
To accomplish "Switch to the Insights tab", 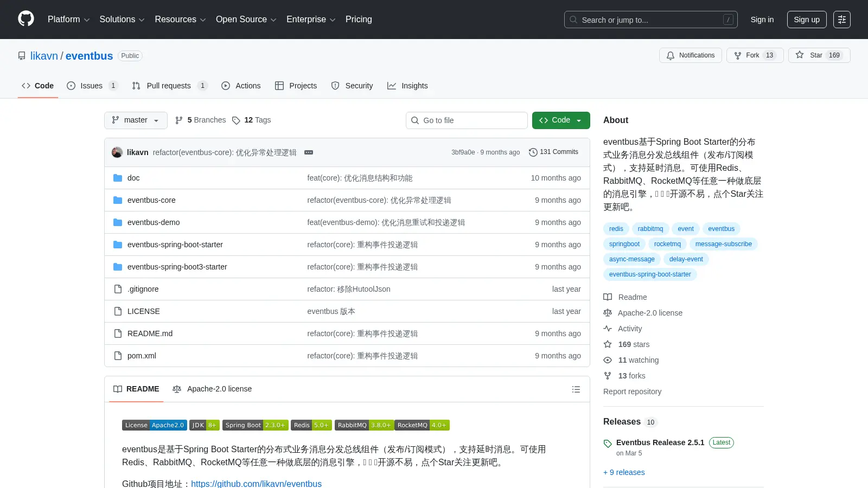I will click(407, 86).
